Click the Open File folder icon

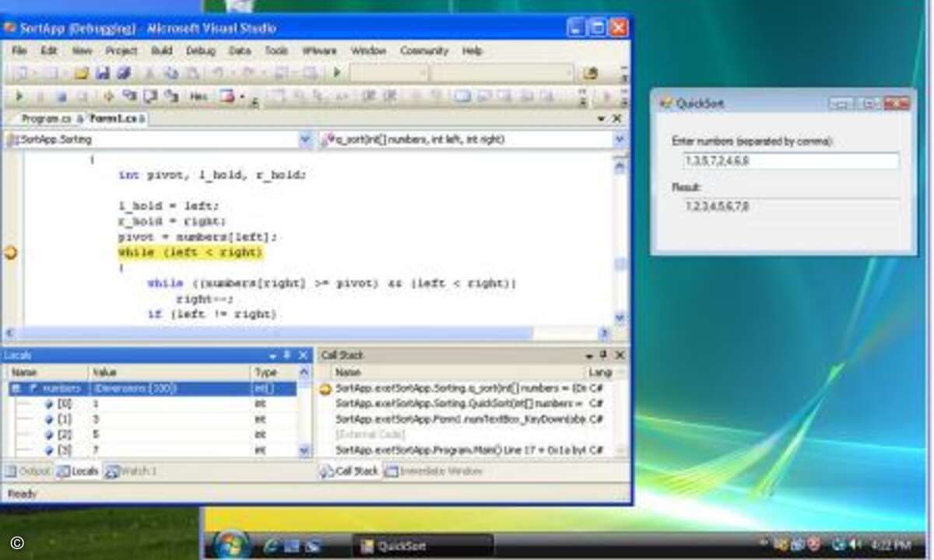click(81, 73)
